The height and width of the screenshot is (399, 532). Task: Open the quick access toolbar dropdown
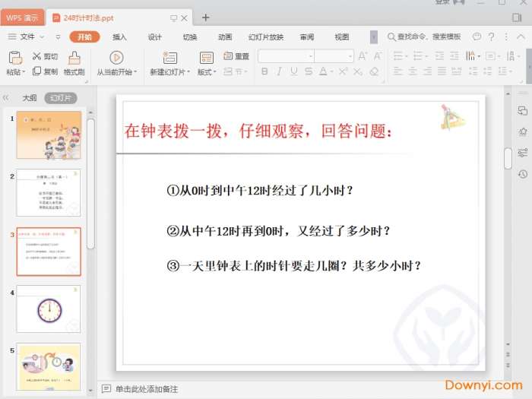pyautogui.click(x=58, y=36)
